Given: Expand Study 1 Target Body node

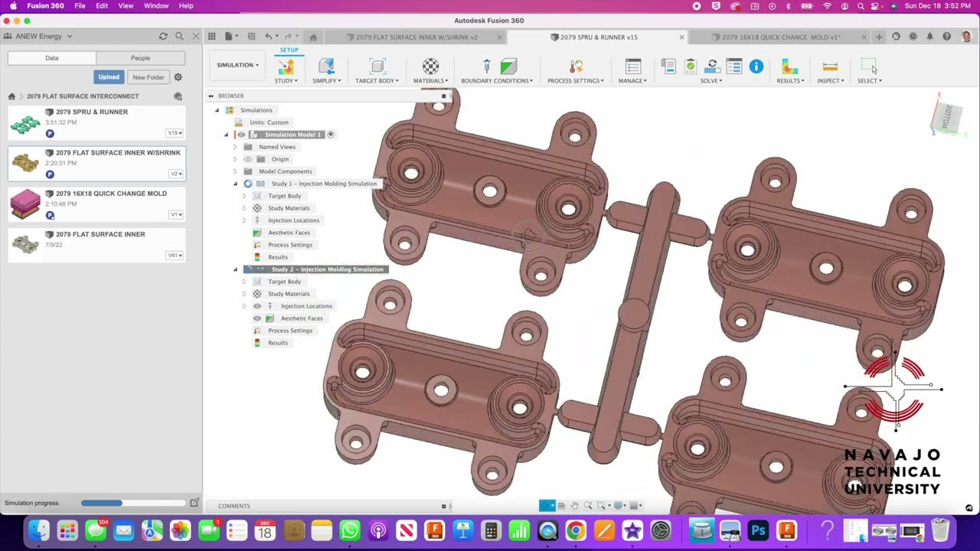Looking at the screenshot, I should pyautogui.click(x=244, y=196).
